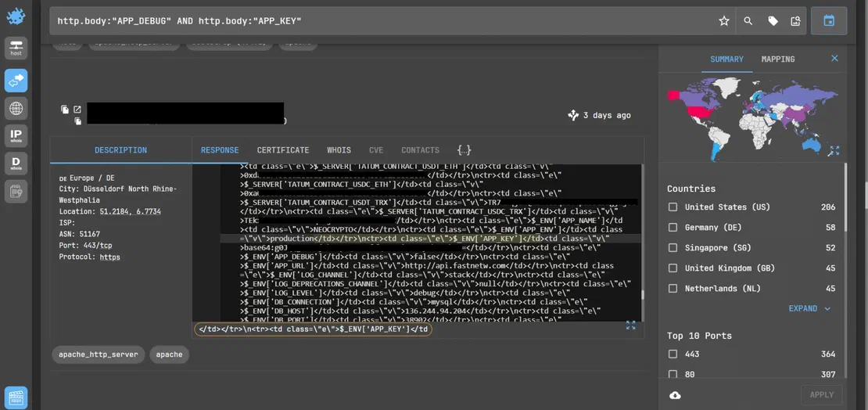Select the Description tab
The height and width of the screenshot is (410, 868).
tap(120, 150)
